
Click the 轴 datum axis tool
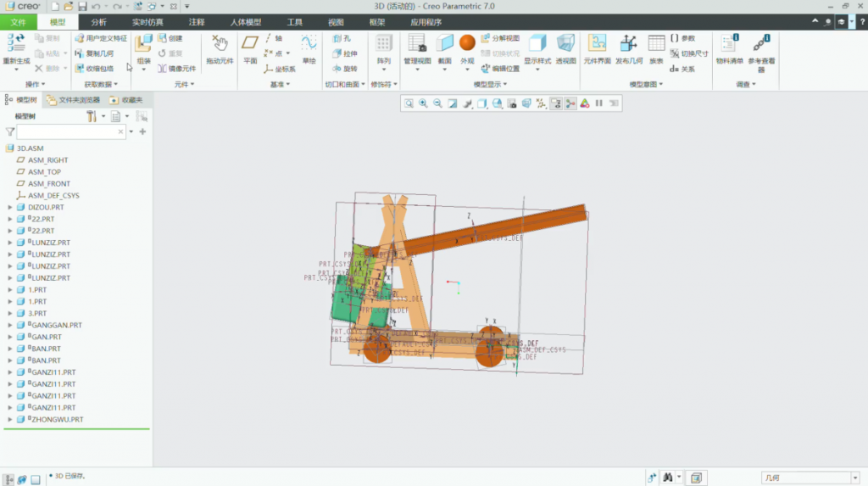[273, 38]
